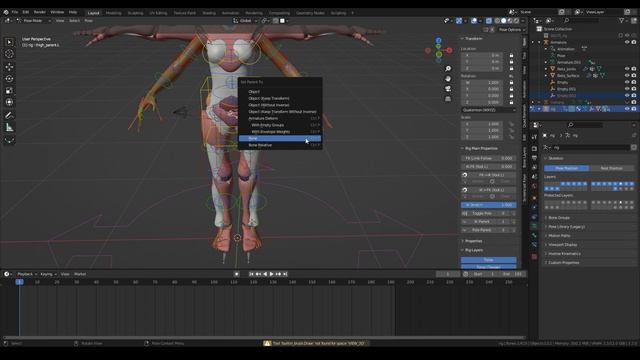Image resolution: width=640 pixels, height=360 pixels.
Task: Click the Torso rig layer button
Action: (x=489, y=260)
